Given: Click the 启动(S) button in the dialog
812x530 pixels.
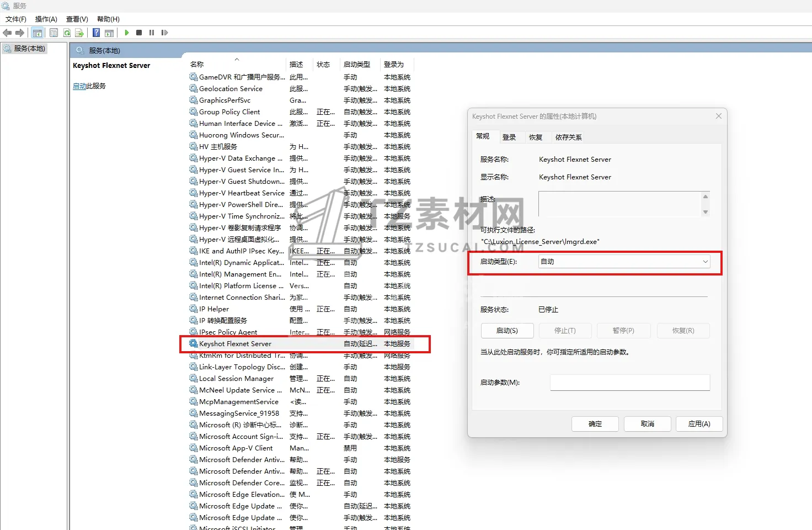Looking at the screenshot, I should pos(507,331).
